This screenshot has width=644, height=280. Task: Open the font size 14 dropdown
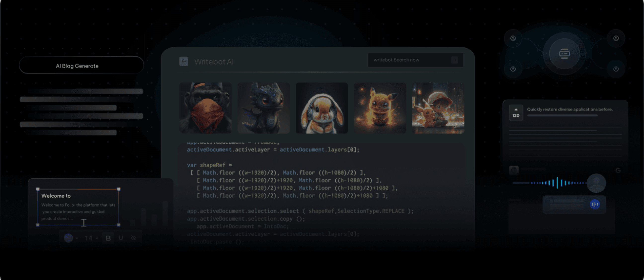point(91,238)
